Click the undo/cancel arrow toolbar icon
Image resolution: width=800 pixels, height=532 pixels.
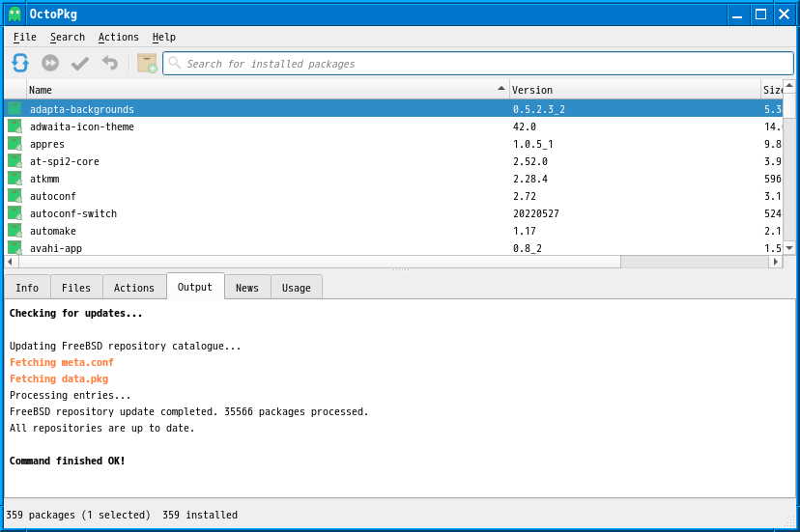click(110, 63)
